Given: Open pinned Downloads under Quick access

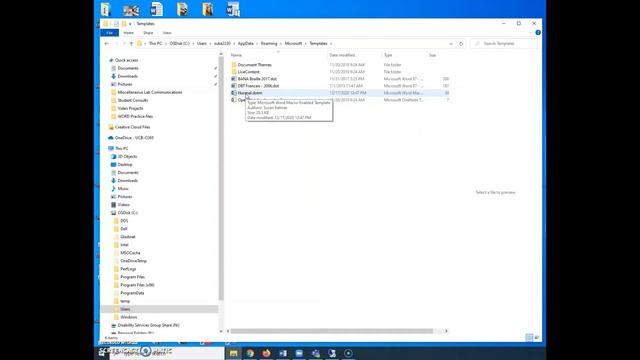Looking at the screenshot, I should pos(128,76).
